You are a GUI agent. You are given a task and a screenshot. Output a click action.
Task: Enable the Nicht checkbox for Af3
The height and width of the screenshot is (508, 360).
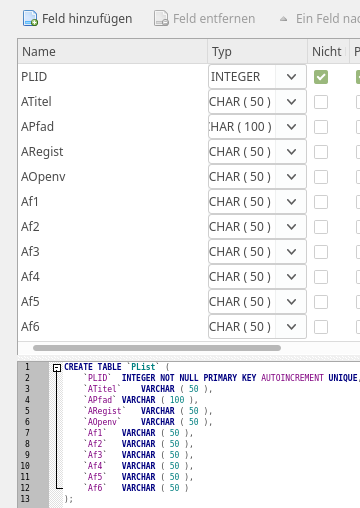321,252
